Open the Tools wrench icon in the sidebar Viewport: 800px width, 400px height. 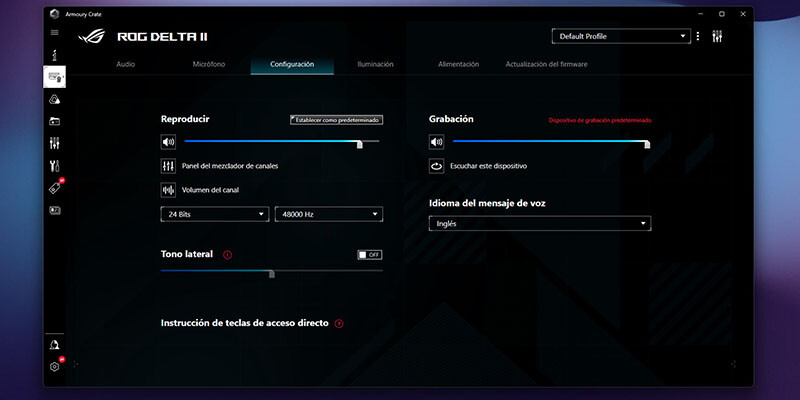point(55,166)
